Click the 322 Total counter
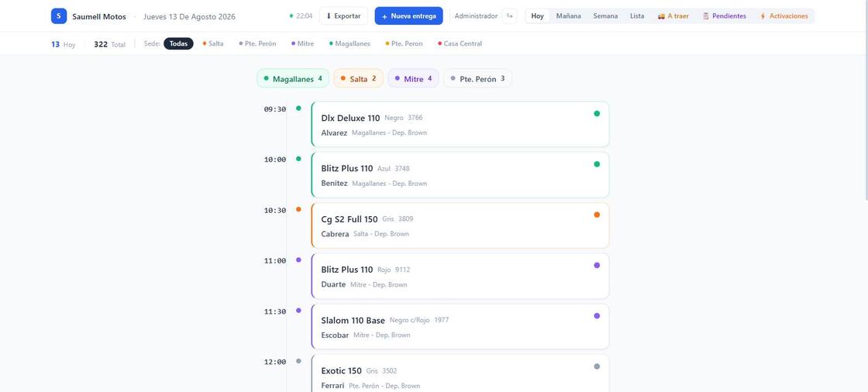 click(x=109, y=44)
